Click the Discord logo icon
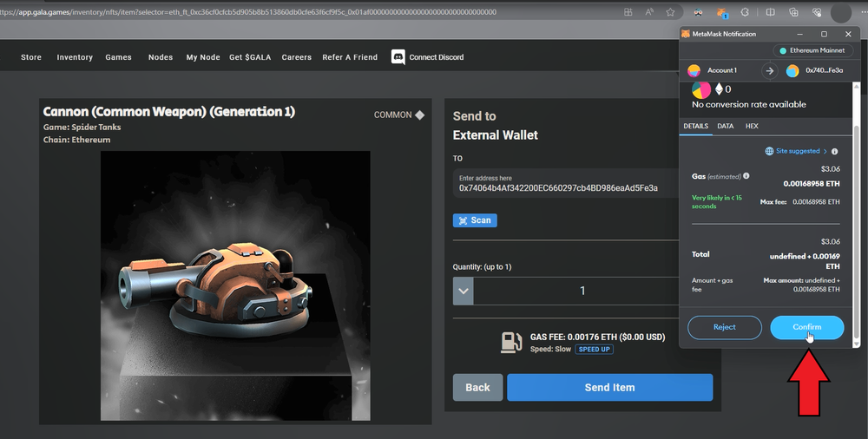The width and height of the screenshot is (868, 439). [x=398, y=57]
